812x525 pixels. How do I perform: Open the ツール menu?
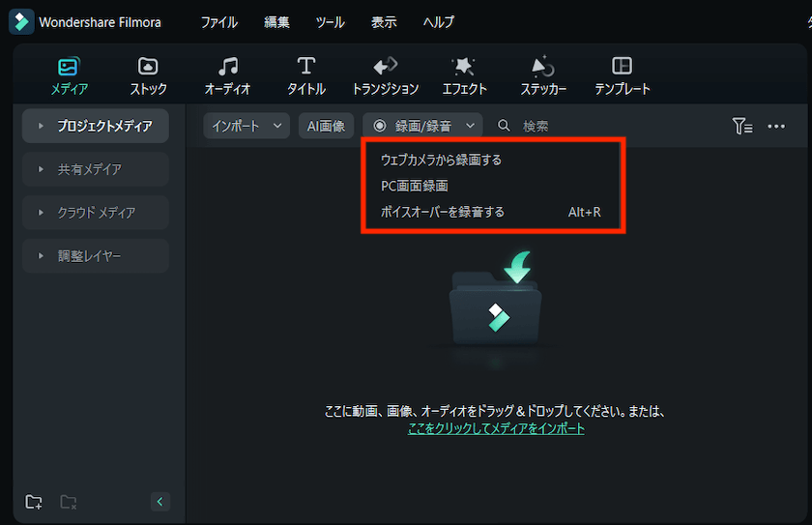coord(330,22)
